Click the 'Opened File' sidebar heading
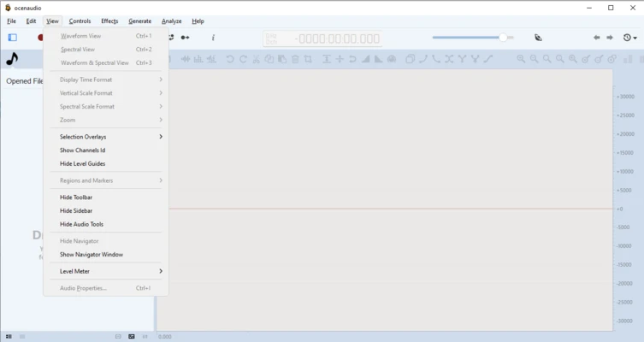644x342 pixels. click(x=25, y=81)
